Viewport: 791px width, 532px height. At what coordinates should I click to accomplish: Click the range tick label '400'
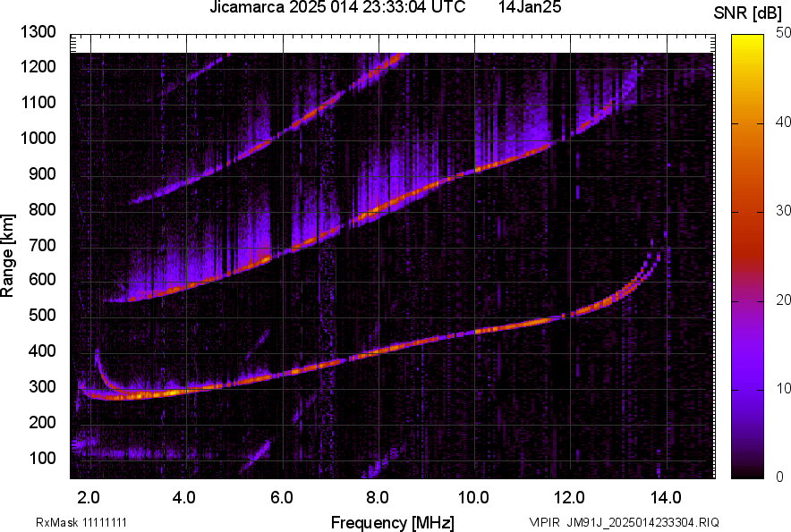(42, 350)
